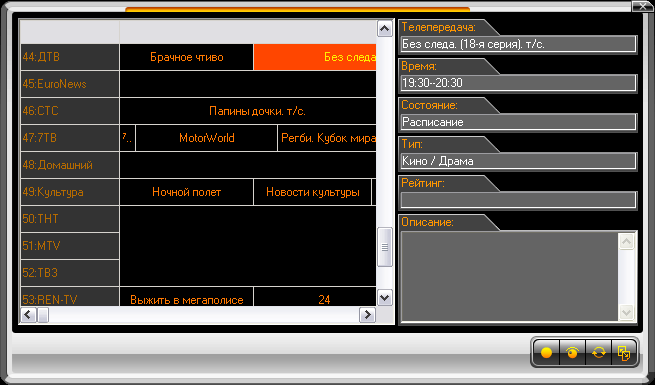Select the Брачное чтиво program cell
This screenshot has height=385, width=655.
(186, 57)
